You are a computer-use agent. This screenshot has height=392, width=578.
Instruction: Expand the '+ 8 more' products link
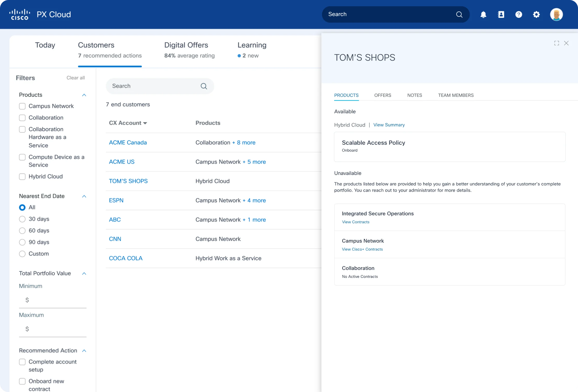244,143
